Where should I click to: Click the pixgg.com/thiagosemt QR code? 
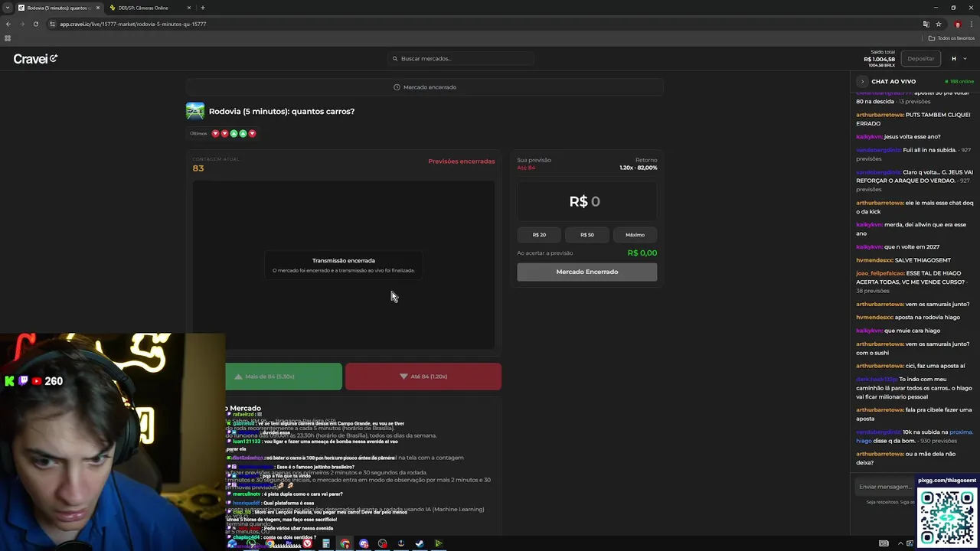(947, 517)
